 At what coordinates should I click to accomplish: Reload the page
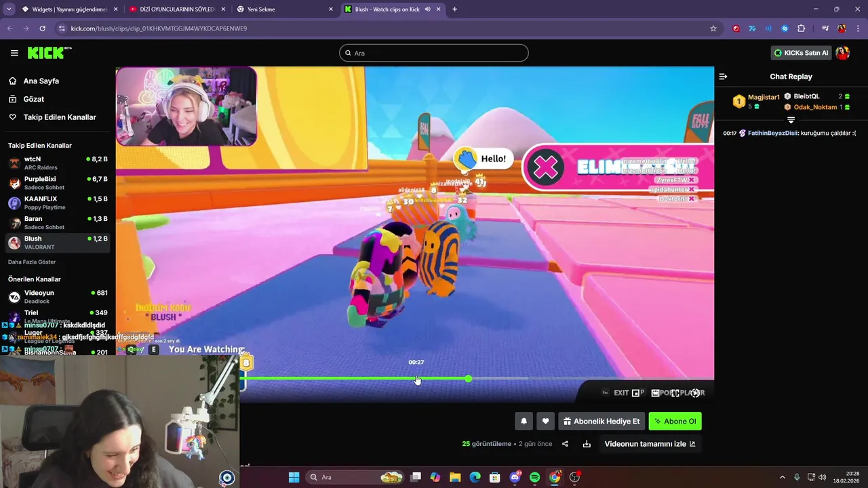click(42, 28)
